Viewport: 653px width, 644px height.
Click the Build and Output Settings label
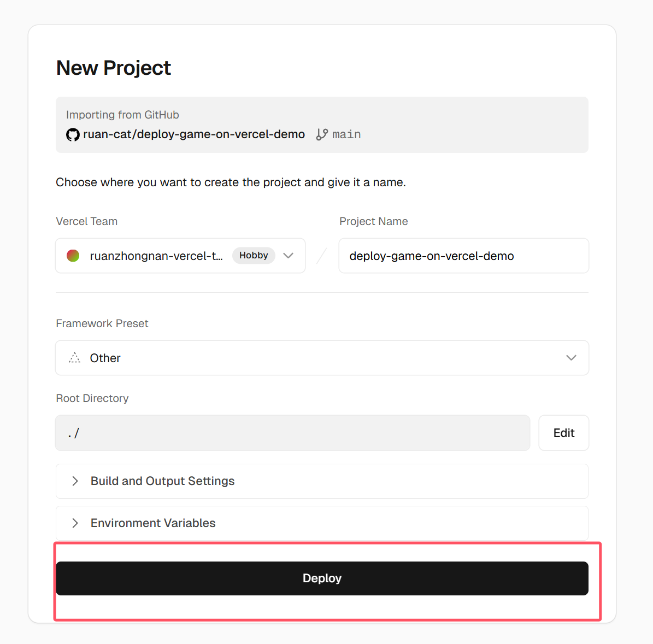point(162,481)
